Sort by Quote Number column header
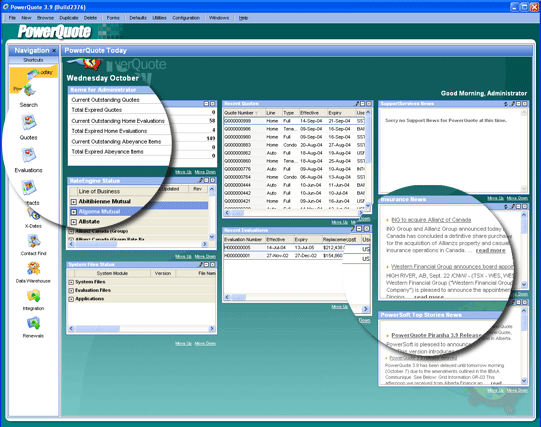Screen dimensions: 541x427 click(244, 113)
